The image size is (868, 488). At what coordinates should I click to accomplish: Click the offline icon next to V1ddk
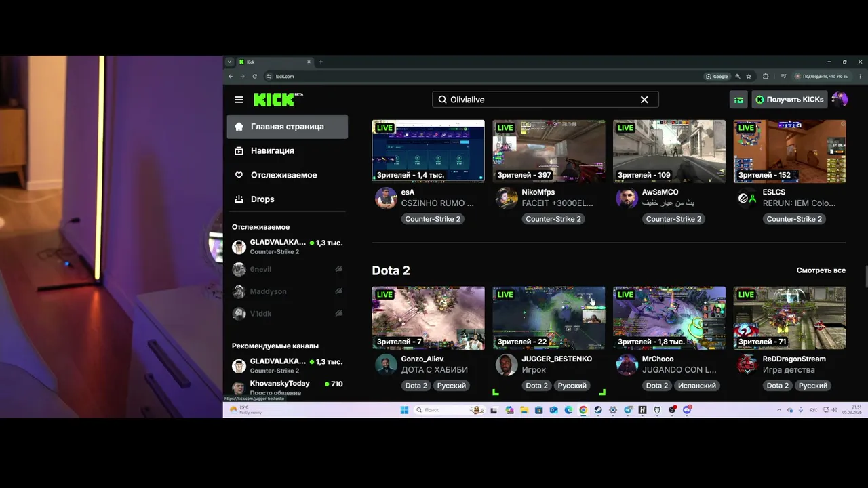point(338,314)
